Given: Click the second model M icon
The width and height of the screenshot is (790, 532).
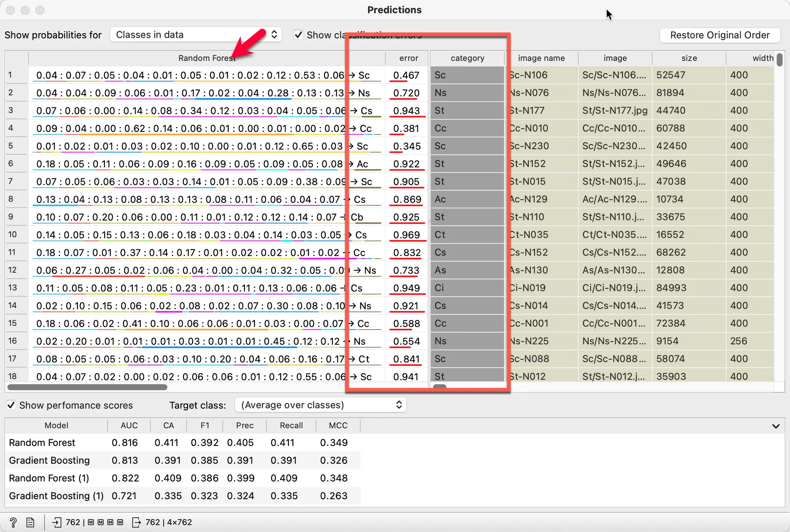Looking at the screenshot, I should pyautogui.click(x=101, y=522).
